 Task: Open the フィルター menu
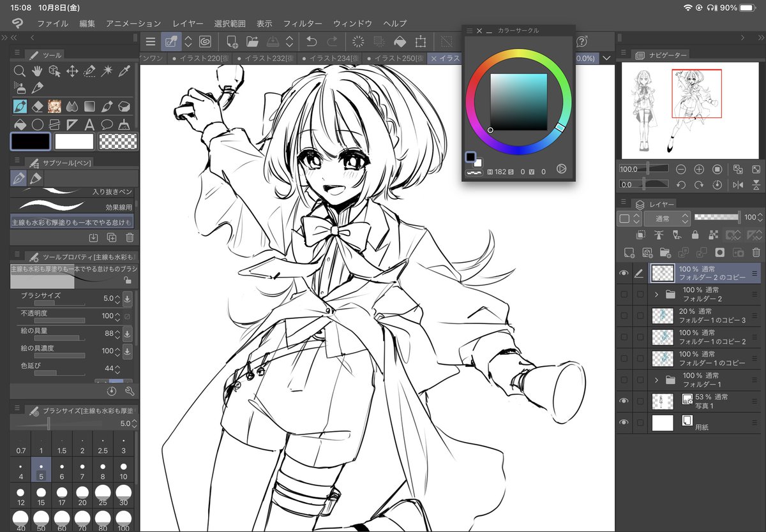[303, 24]
